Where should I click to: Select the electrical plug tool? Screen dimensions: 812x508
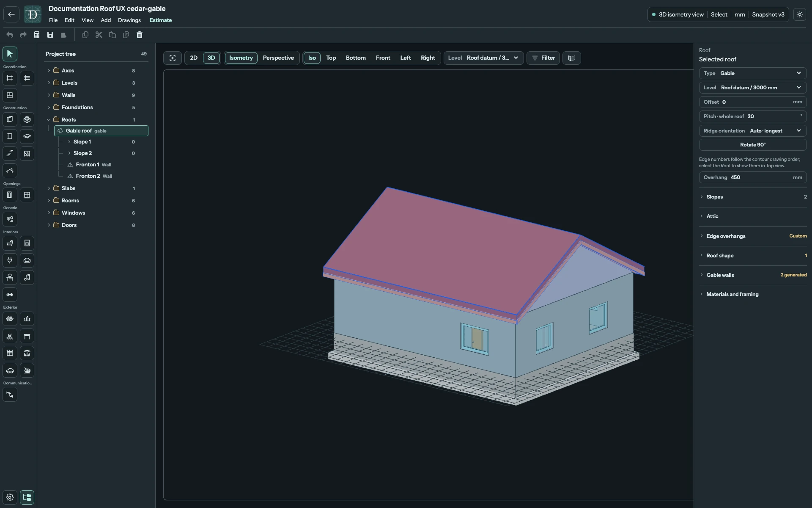10,260
